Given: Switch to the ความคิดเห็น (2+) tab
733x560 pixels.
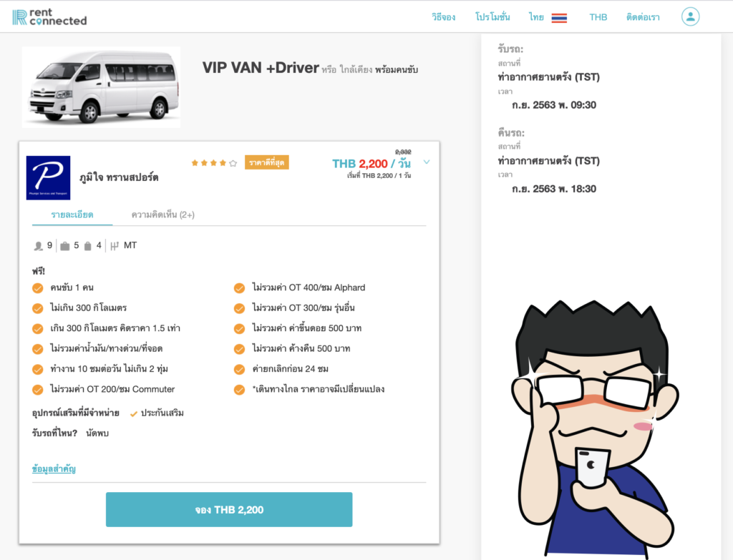Looking at the screenshot, I should click(x=162, y=215).
